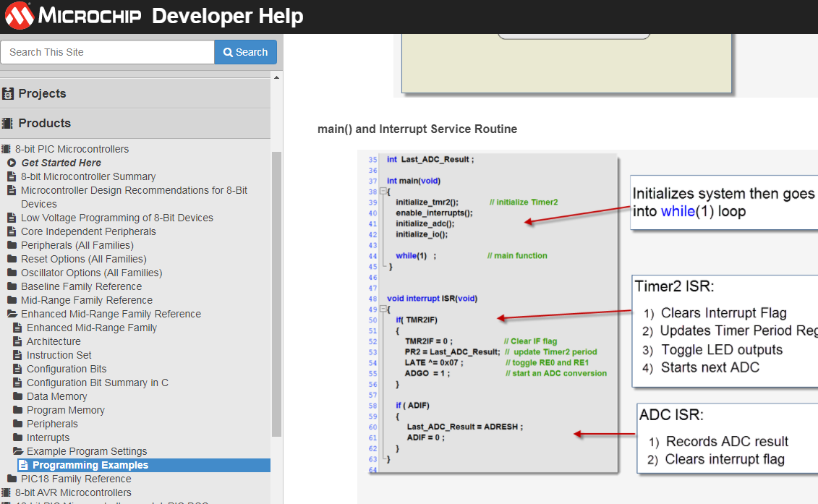The height and width of the screenshot is (504, 818).
Task: Click document icon beside Enhanced Mid-Range Family
Action: 17,328
